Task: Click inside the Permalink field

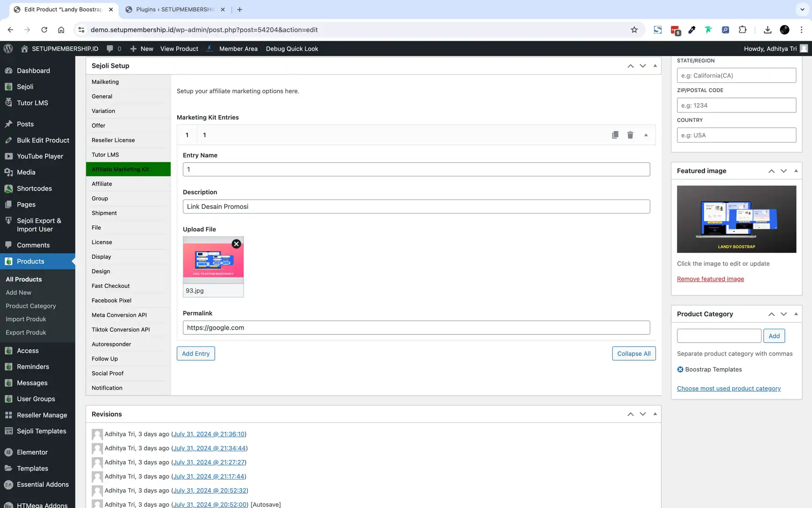Action: point(415,327)
